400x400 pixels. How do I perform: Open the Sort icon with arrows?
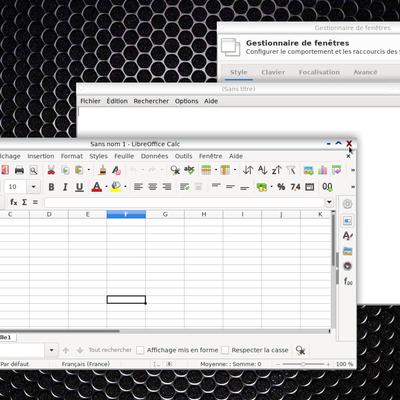[x=248, y=170]
